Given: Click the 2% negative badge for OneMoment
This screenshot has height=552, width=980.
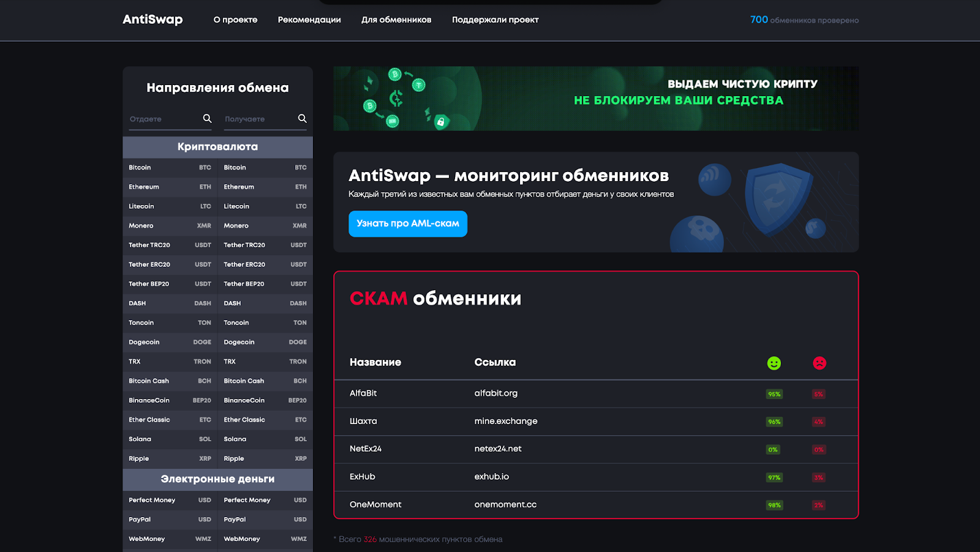Looking at the screenshot, I should (819, 505).
